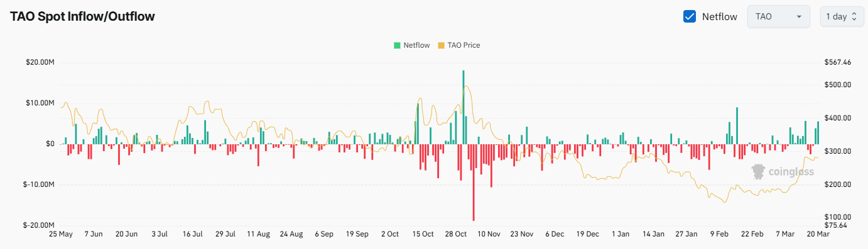Click the 28 Oct date label
The height and width of the screenshot is (249, 868).
coord(456,234)
